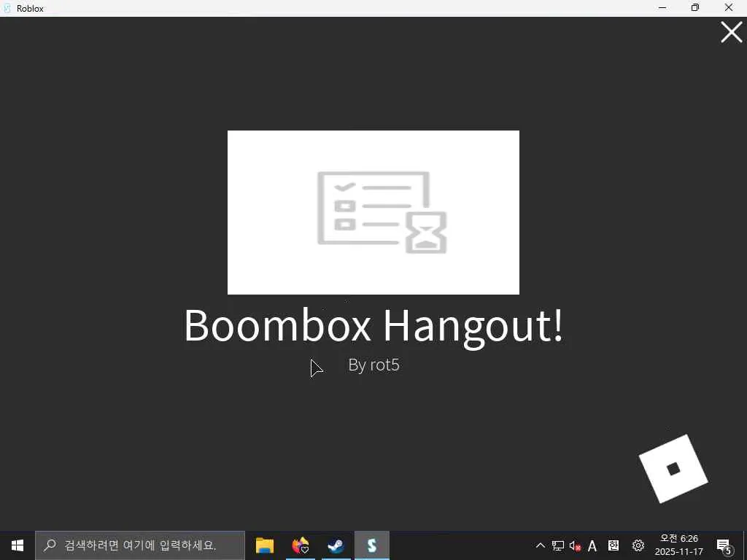Expand the hidden system tray icons
This screenshot has height=560, width=747.
coord(541,545)
